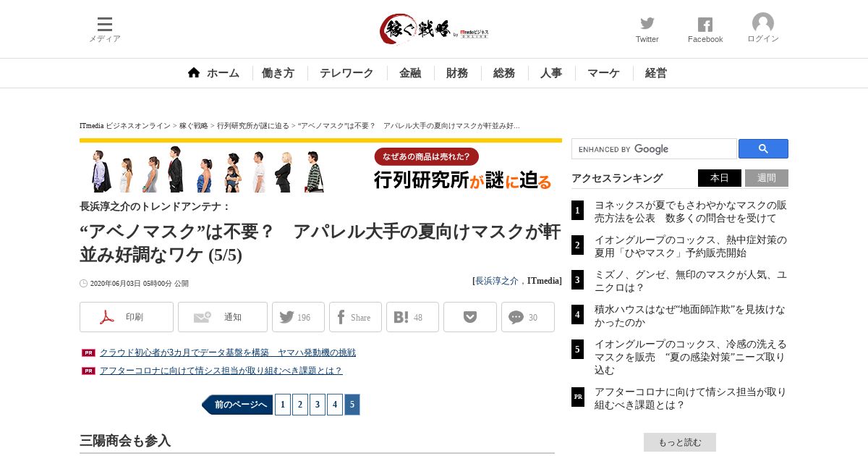Click the Hatena bookmark B! 48 button
The width and height of the screenshot is (868, 456).
(x=412, y=317)
